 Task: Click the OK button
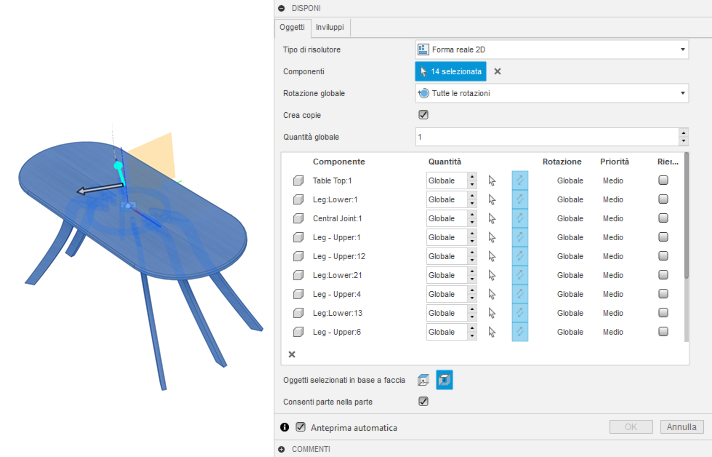(631, 427)
